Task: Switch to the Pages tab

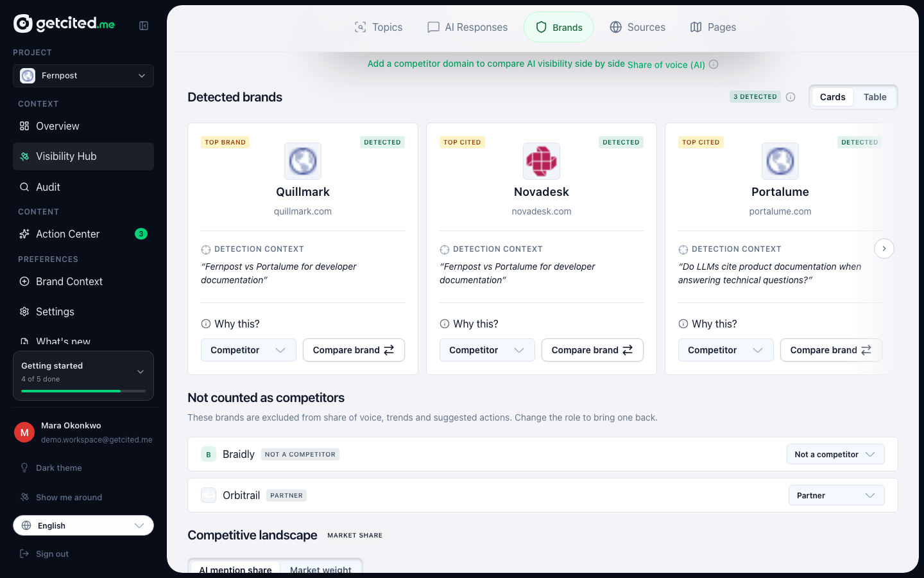Action: point(713,27)
